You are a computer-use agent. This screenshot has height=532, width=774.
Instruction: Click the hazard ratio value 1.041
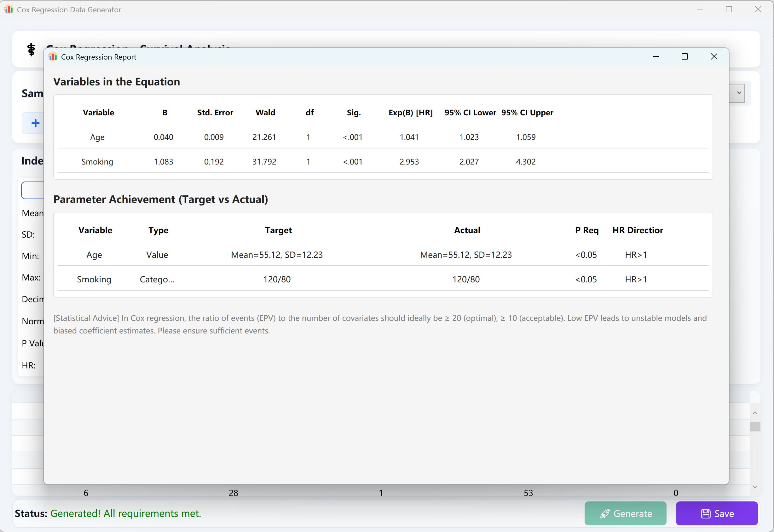[409, 137]
